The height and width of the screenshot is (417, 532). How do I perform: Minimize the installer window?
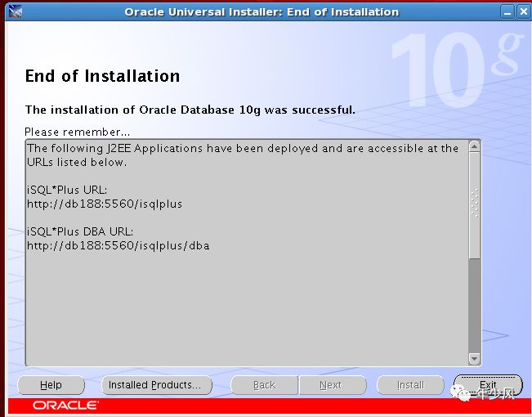coord(507,12)
